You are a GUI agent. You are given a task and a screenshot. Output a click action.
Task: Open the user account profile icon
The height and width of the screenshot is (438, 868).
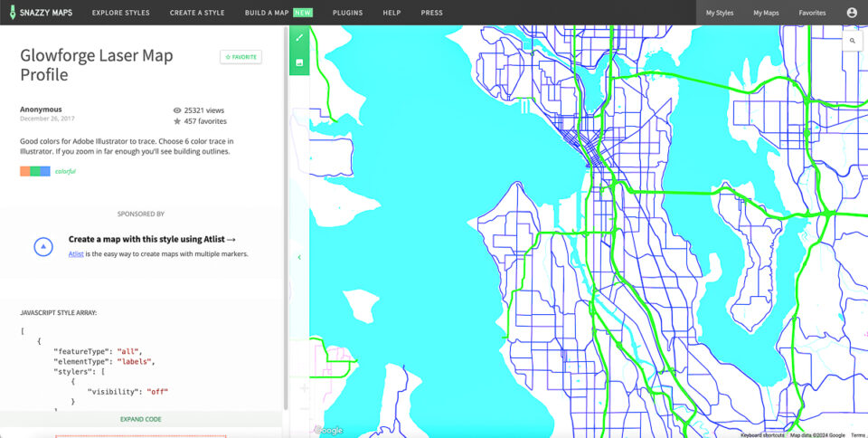point(852,13)
